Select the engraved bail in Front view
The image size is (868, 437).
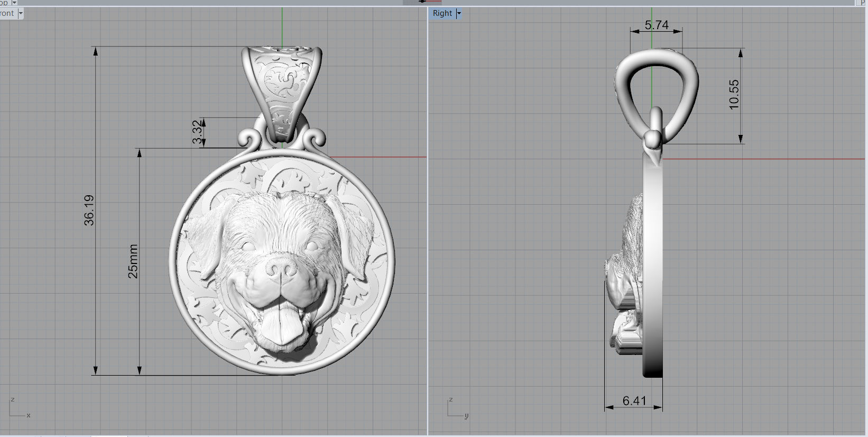282,95
